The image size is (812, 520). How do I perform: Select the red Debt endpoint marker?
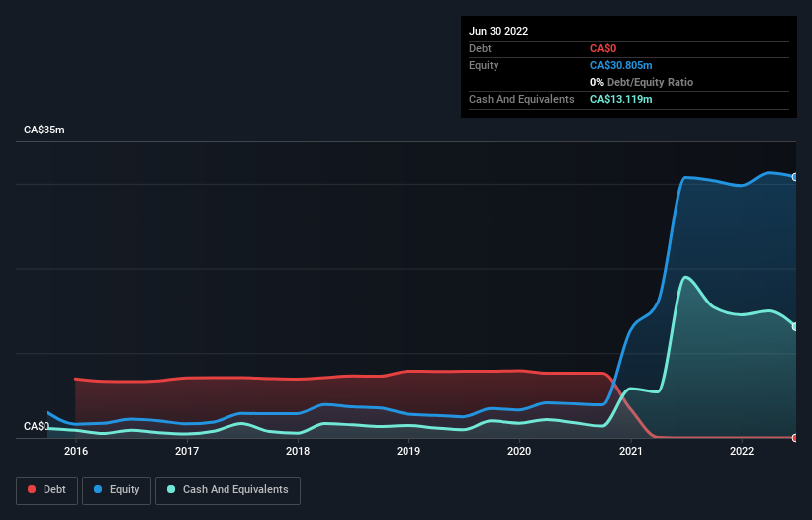tap(795, 438)
